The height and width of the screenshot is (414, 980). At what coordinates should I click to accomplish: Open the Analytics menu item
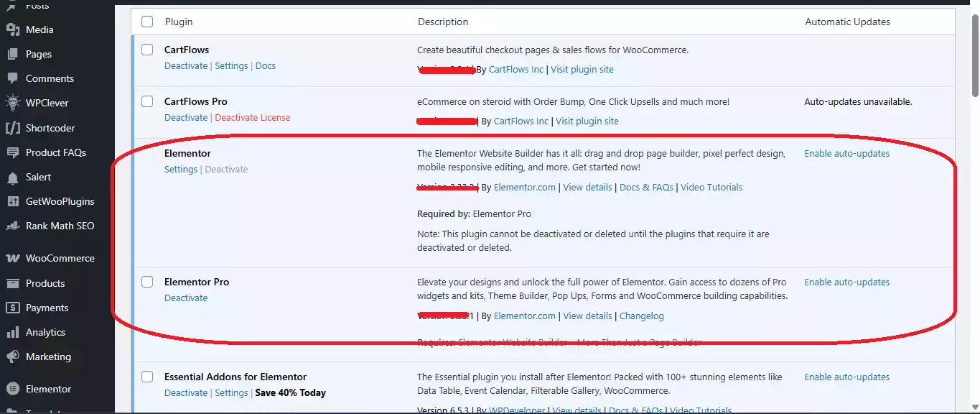coord(45,332)
